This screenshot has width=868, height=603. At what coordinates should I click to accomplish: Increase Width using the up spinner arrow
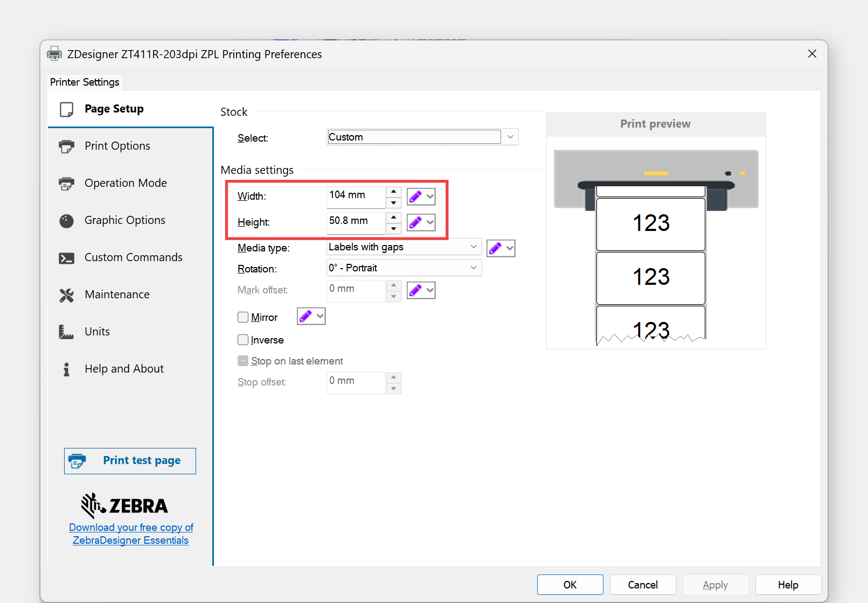tap(394, 192)
